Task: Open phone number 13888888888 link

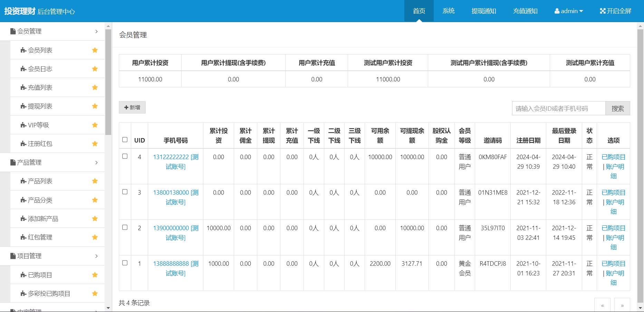Action: [176, 269]
